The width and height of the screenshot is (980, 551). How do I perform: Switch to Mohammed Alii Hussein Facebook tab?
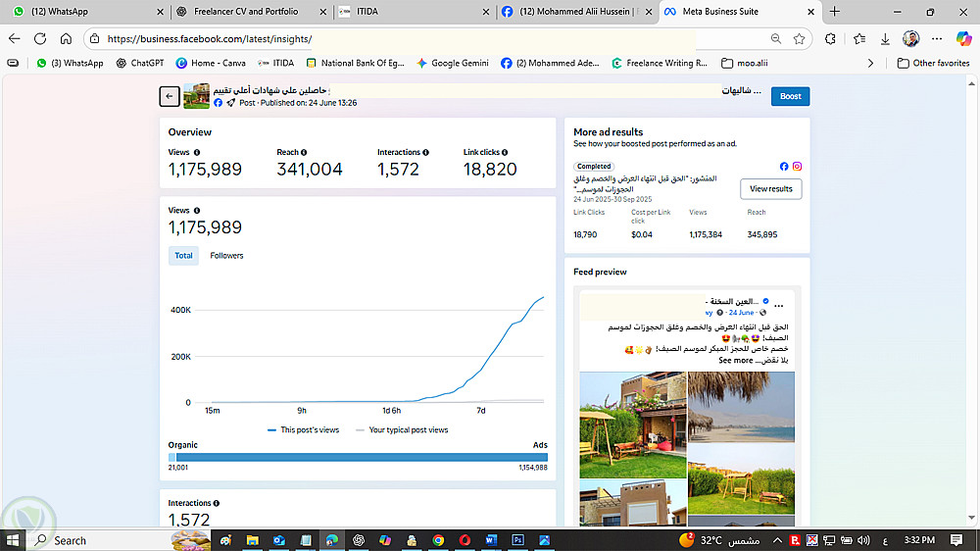click(576, 11)
